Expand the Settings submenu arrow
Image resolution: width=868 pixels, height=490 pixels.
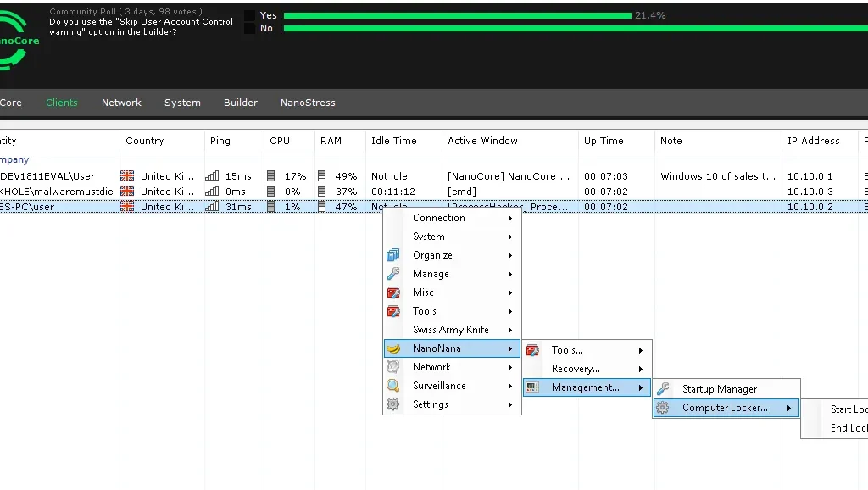(x=510, y=404)
